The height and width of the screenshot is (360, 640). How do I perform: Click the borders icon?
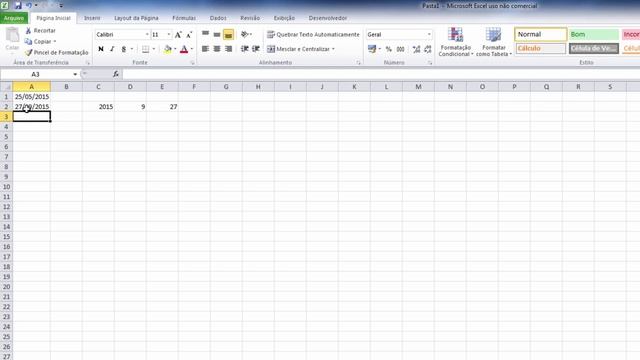(146, 49)
